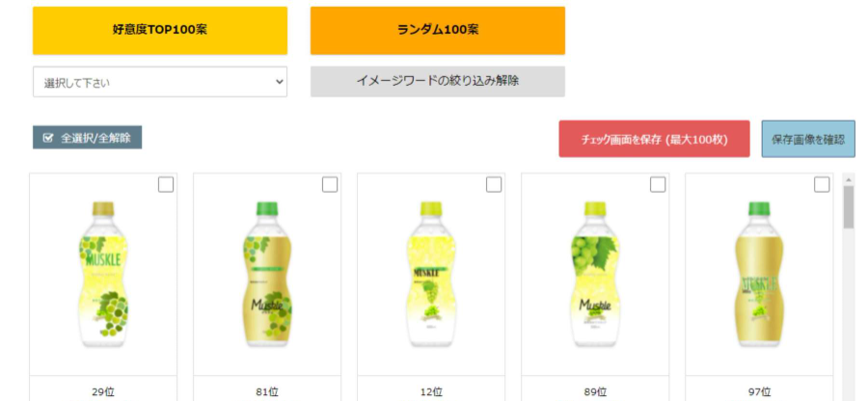This screenshot has height=401, width=868.
Task: Select the 89位 grape photo bottle thumbnail
Action: click(x=595, y=275)
